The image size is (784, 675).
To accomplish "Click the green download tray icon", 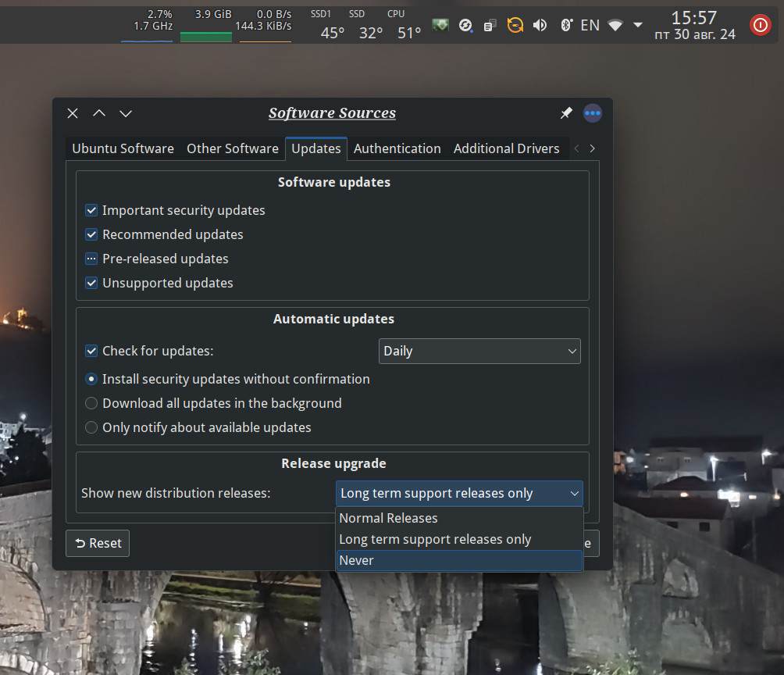I will 440,24.
